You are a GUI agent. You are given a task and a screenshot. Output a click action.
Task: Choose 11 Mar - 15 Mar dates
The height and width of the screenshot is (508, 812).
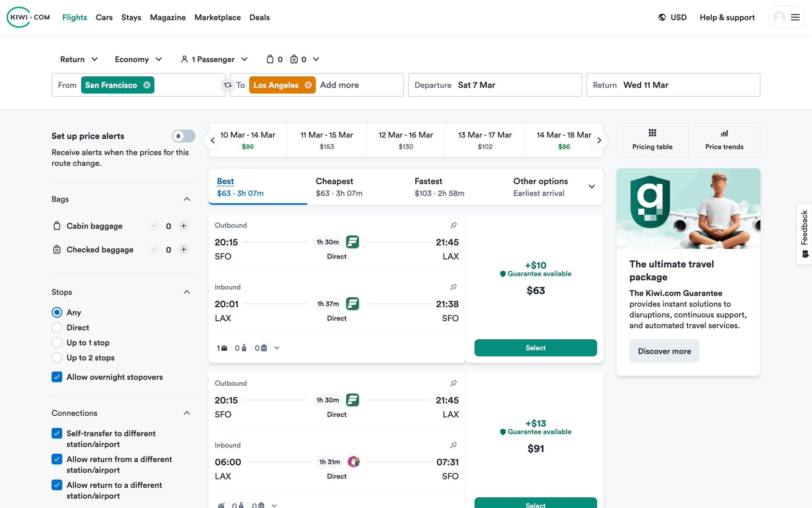pyautogui.click(x=327, y=140)
